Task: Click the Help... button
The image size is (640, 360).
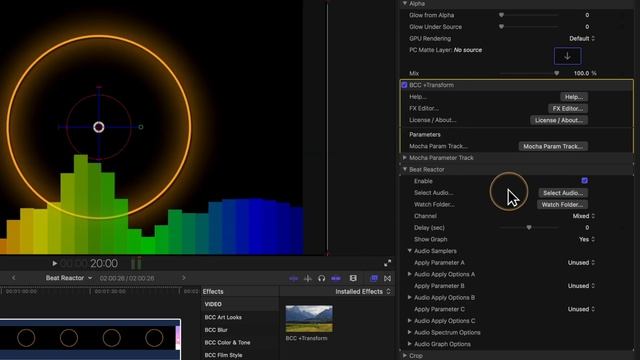Action: point(574,97)
